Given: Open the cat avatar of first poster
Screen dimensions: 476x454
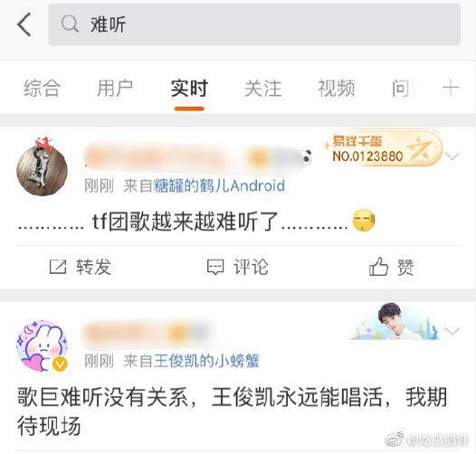Looking at the screenshot, I should point(42,166).
